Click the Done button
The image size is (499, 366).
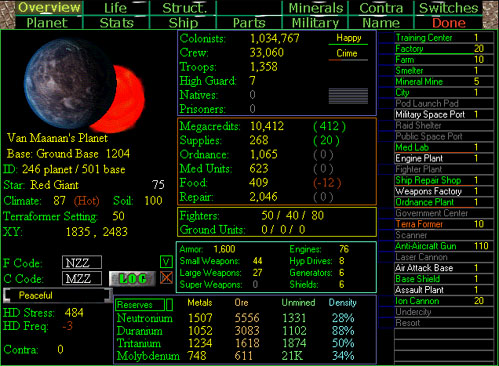[448, 23]
